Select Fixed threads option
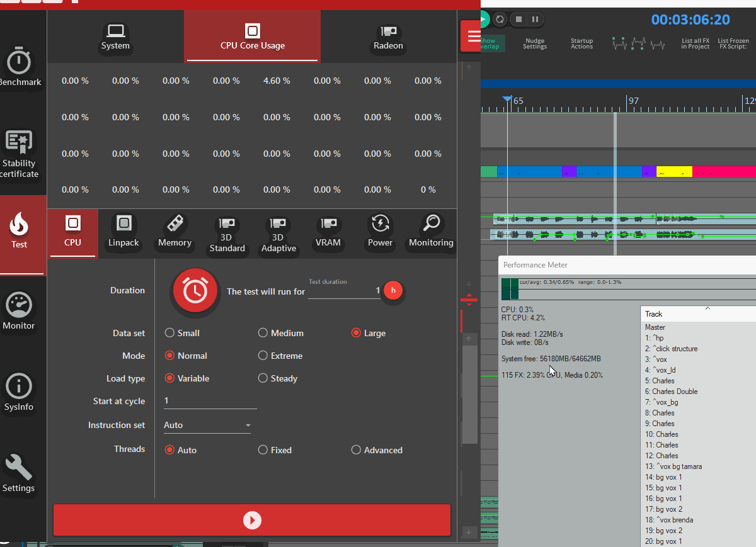The width and height of the screenshot is (756, 547). pos(275,450)
